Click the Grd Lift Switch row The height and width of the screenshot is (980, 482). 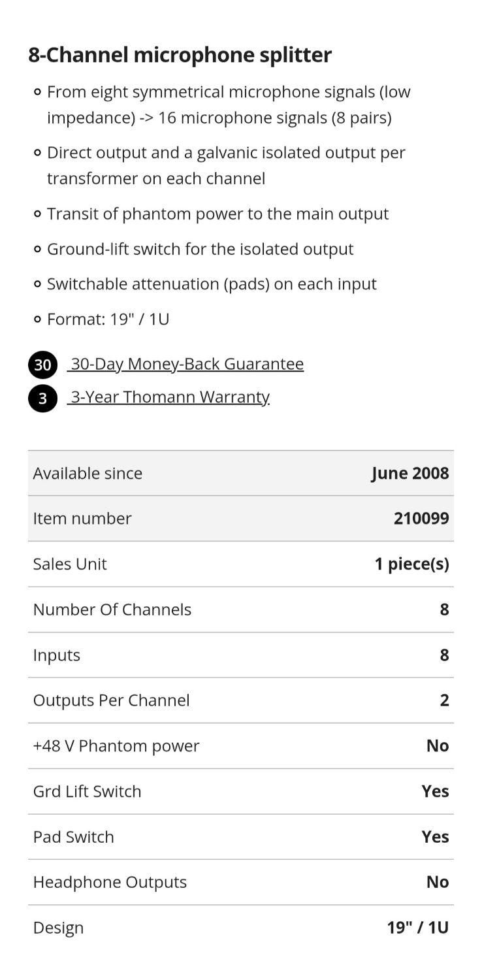[241, 791]
